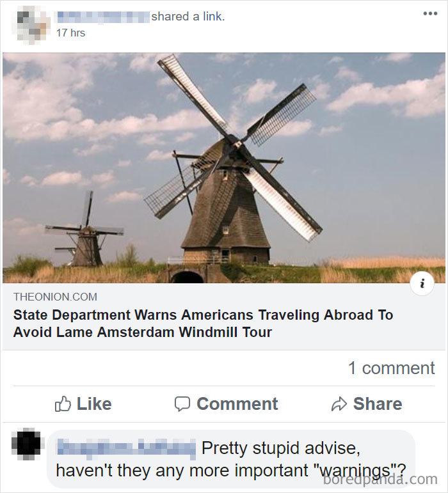Click the Share button label
Screen dimensions: 448x493
[378, 403]
